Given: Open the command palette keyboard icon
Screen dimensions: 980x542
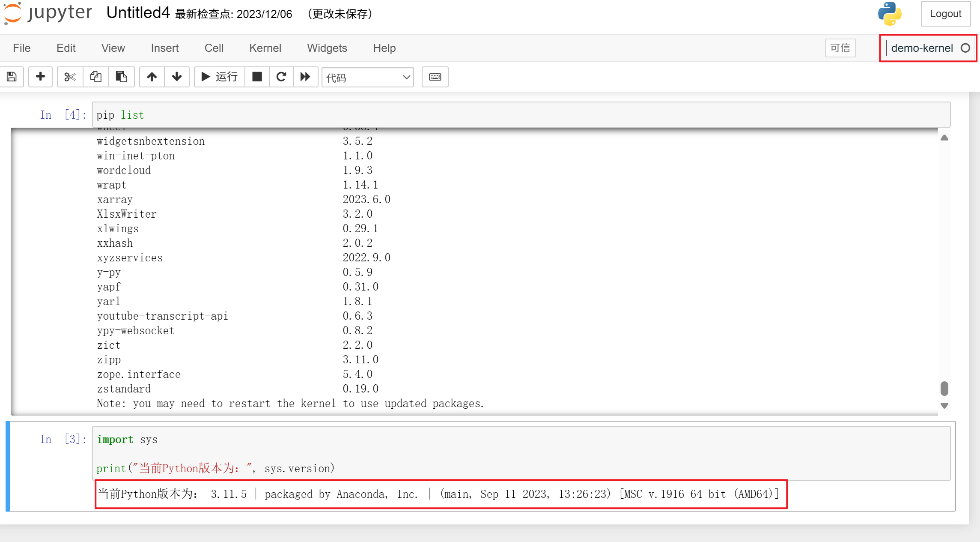Looking at the screenshot, I should pos(435,77).
